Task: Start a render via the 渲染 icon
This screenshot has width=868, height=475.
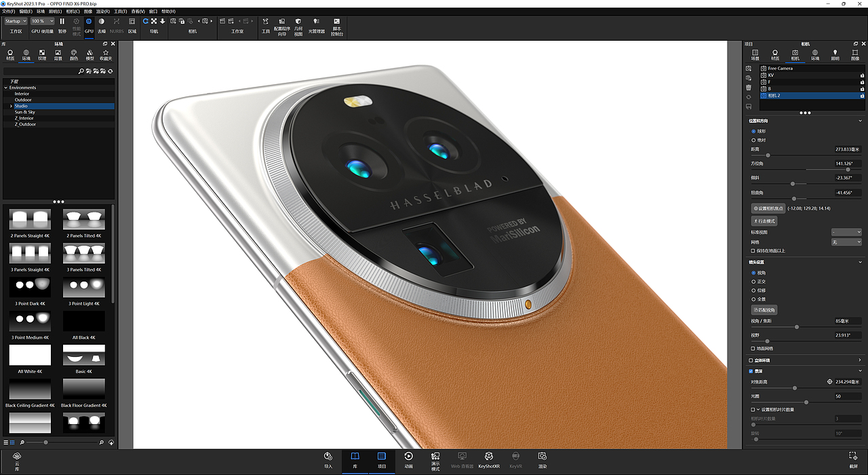Action: pos(542,455)
